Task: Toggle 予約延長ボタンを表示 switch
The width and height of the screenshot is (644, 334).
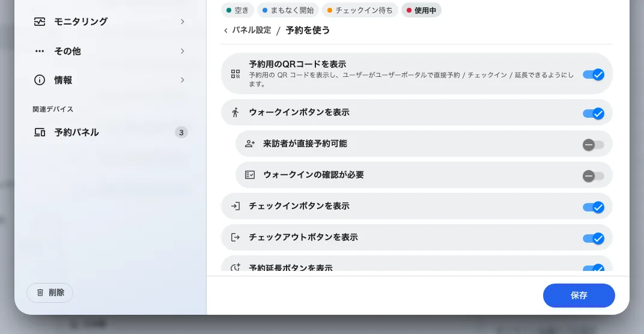Action: [594, 268]
